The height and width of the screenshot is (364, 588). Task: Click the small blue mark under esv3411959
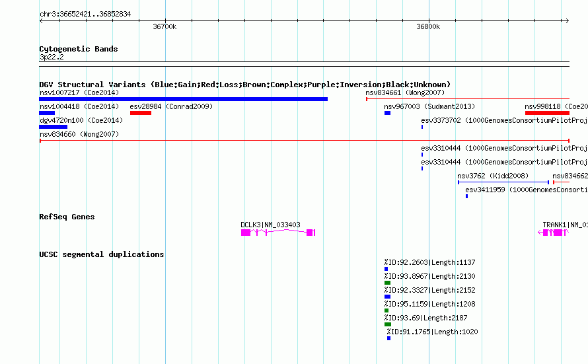(466, 196)
